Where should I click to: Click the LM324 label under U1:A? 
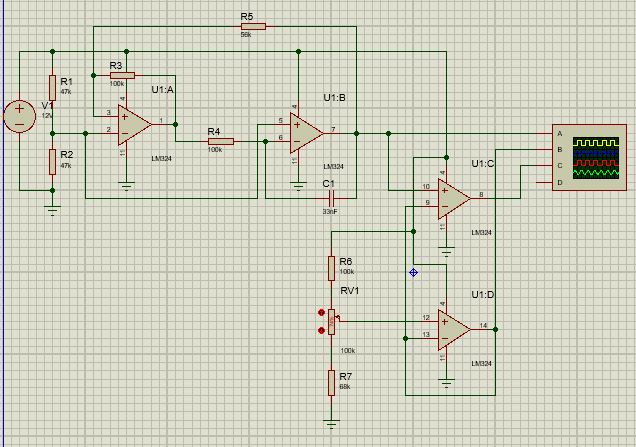click(x=161, y=159)
